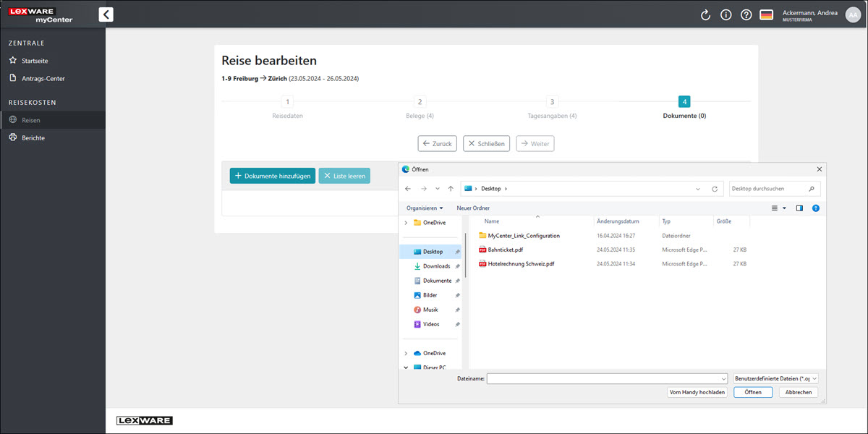Toggle the preview pane icon
Image resolution: width=868 pixels, height=434 pixels.
(x=799, y=208)
